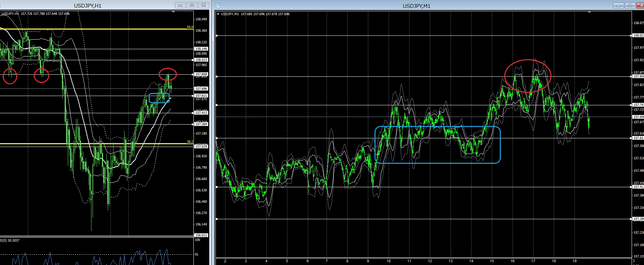
Task: Select the yellow 50.0 Fibonacci label
Action: (190, 27)
